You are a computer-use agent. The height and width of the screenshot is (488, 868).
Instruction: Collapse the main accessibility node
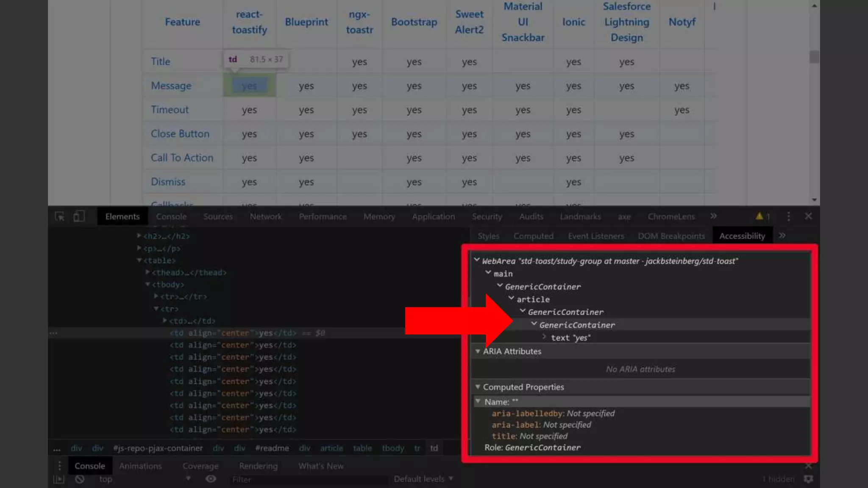488,273
